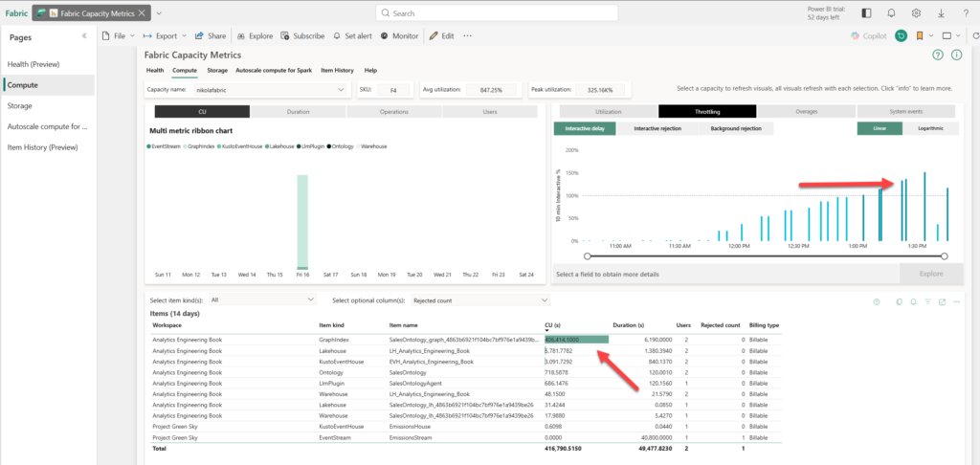Collapse the Pages navigation pane
Image resolution: width=980 pixels, height=465 pixels.
coord(83,35)
